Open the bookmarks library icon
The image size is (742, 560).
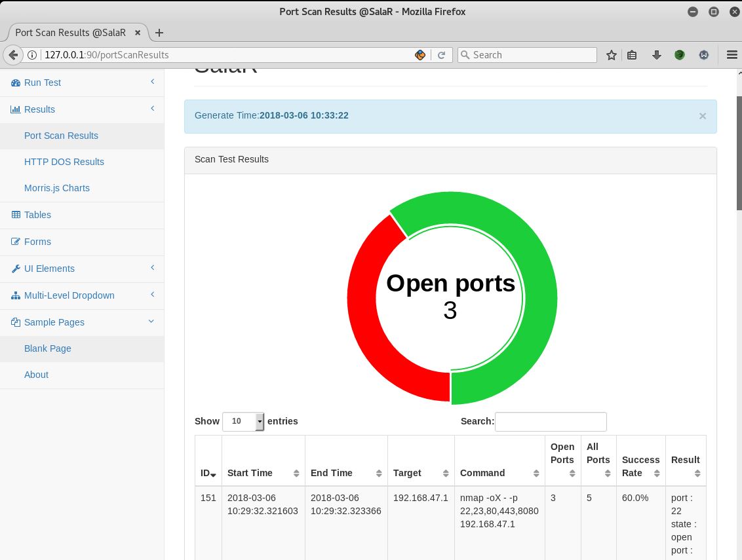[x=632, y=55]
